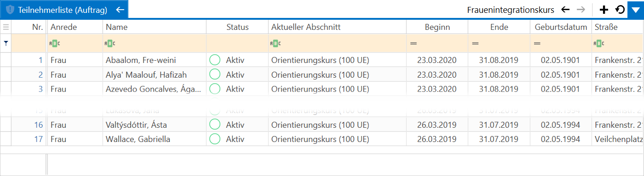Go to previous record with left arrow near Frauenintegrationskurs
This screenshot has height=176, width=644.
[565, 10]
